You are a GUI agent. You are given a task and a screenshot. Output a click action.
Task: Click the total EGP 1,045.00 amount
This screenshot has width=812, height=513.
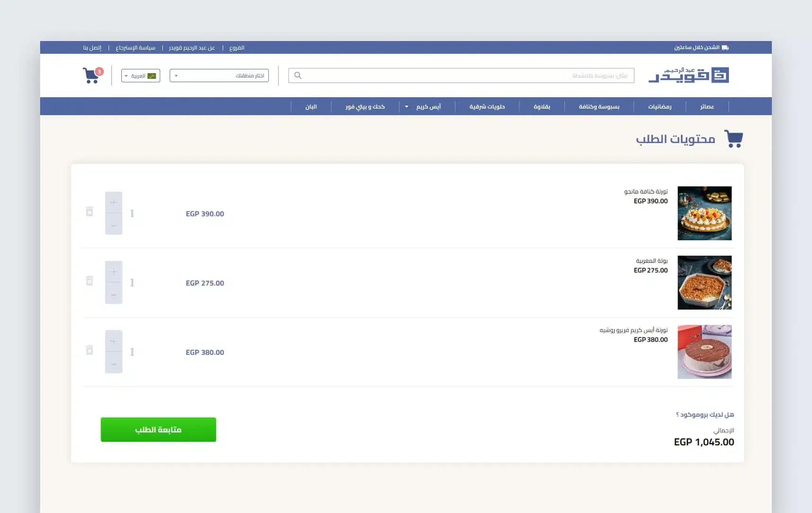[x=704, y=442]
